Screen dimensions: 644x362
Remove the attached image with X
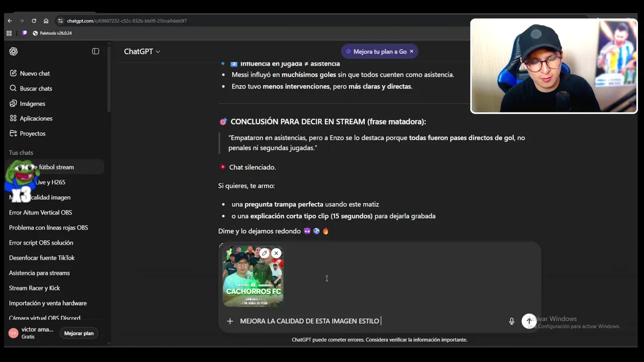point(276,253)
